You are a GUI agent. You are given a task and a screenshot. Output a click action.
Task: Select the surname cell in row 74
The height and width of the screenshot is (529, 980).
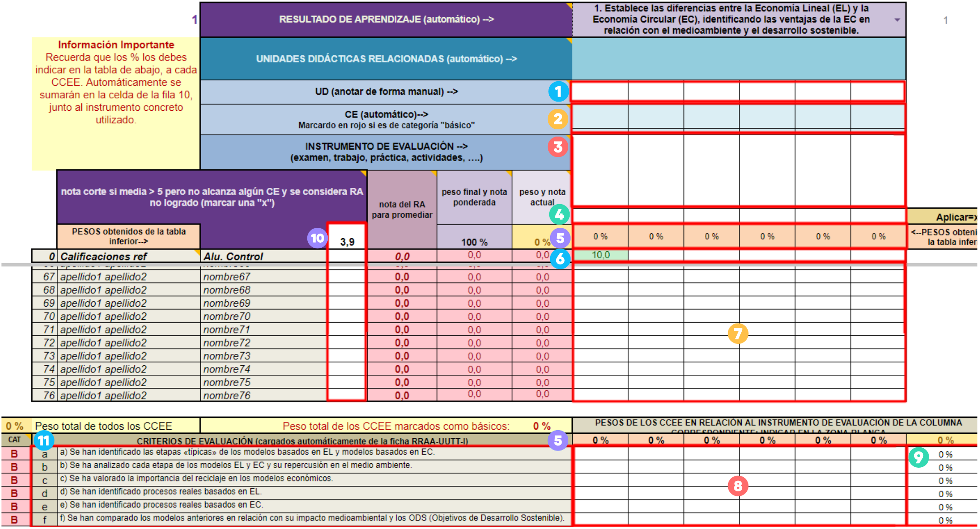point(129,369)
